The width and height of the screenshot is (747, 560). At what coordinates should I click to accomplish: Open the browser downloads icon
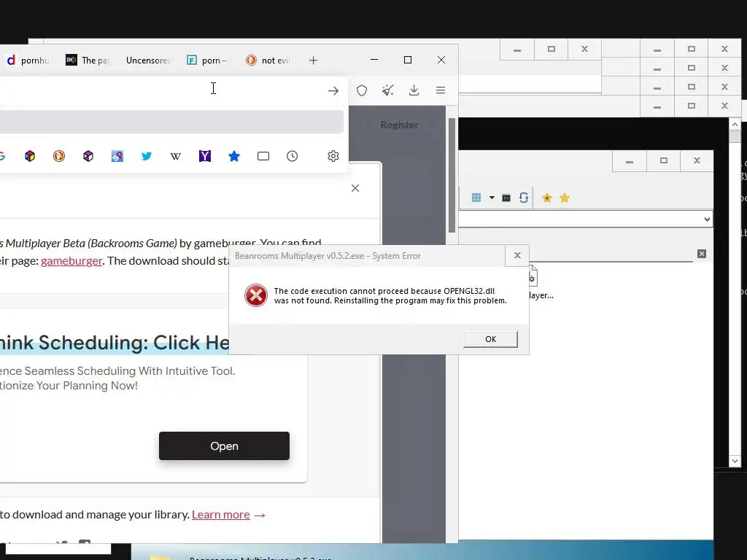(414, 90)
